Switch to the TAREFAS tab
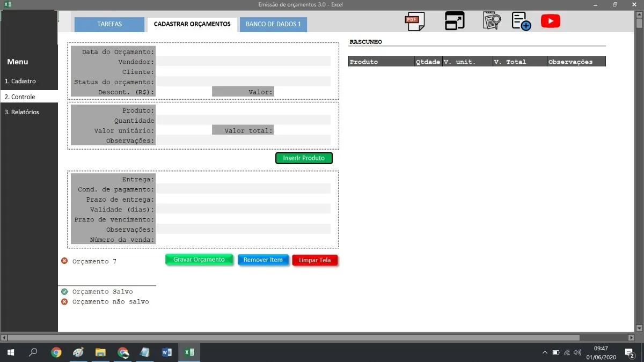Screen dimensions: 644x362 [109, 24]
